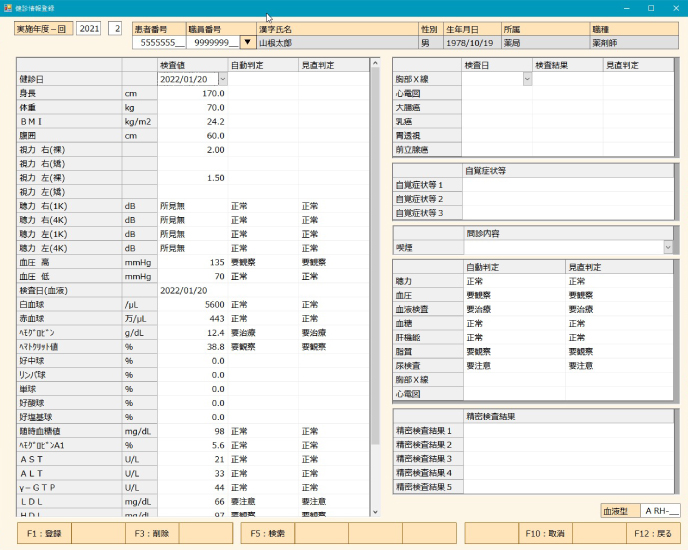688x550 pixels.
Task: Click 血液検査 見直判定 cell 要治療
Action: pyautogui.click(x=619, y=309)
